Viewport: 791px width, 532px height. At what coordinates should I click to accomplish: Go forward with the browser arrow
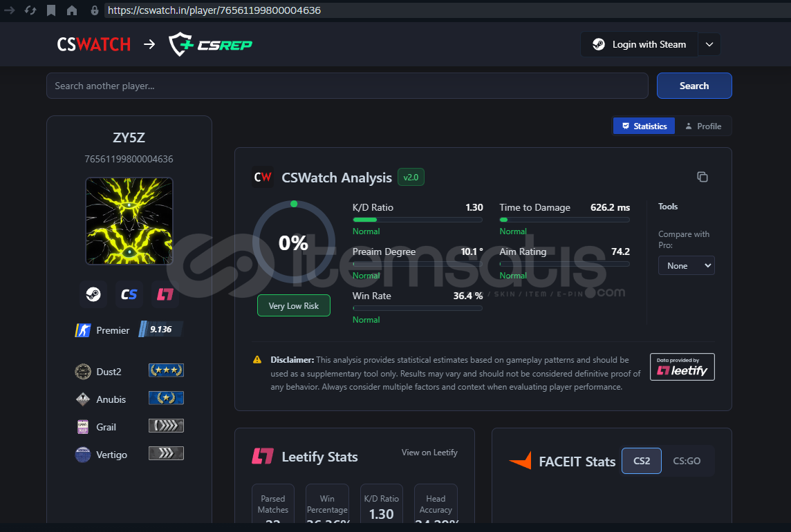point(9,10)
